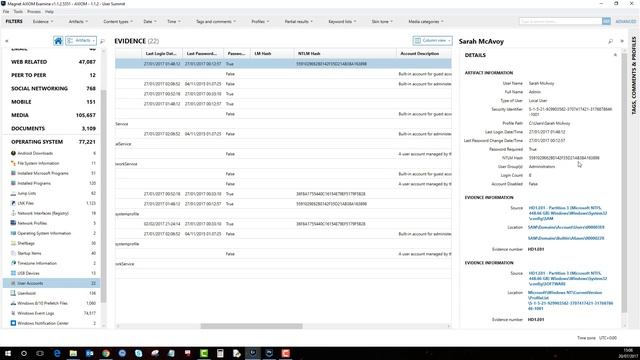Viewport: 640px width, 360px height.
Task: Open the Evidence filter dropdown
Action: point(43,22)
